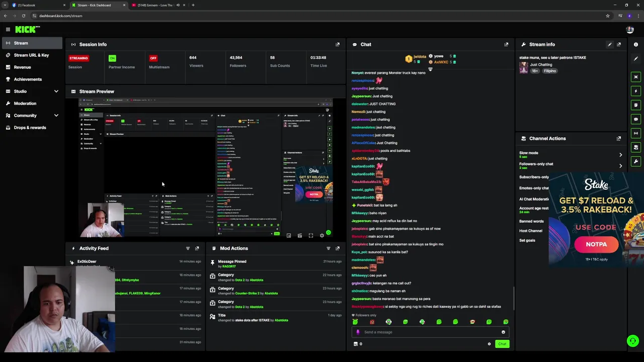Click the info icon in right sidebar
644x362 pixels.
pos(636,44)
